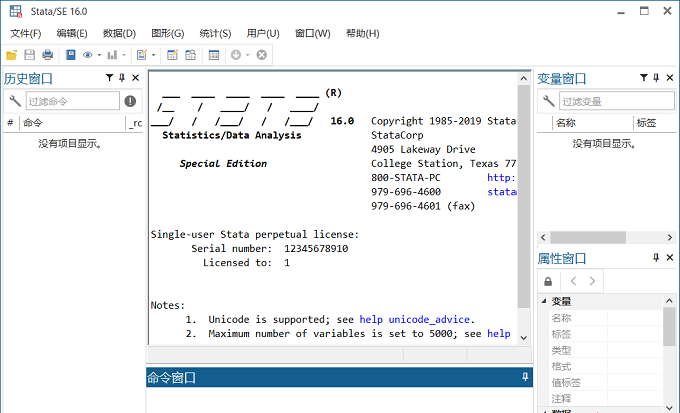The height and width of the screenshot is (413, 680).
Task: Click results window scroll up arrow
Action: coord(523,79)
